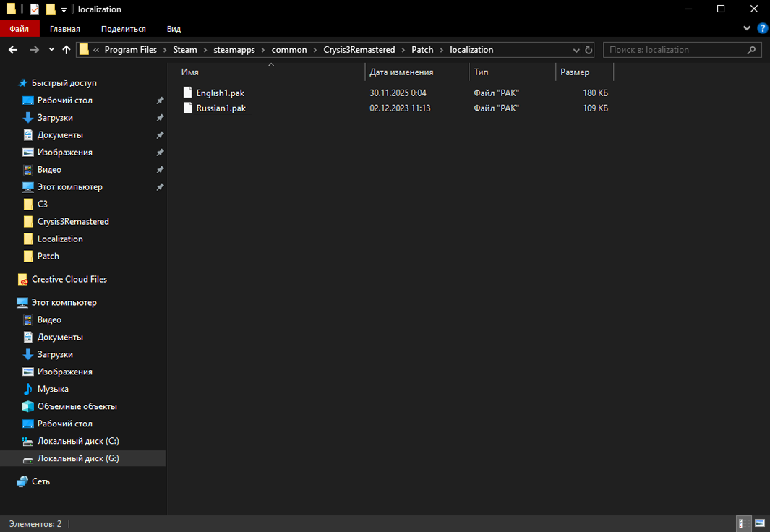Navigate to steamapps in breadcrumb

pyautogui.click(x=234, y=50)
